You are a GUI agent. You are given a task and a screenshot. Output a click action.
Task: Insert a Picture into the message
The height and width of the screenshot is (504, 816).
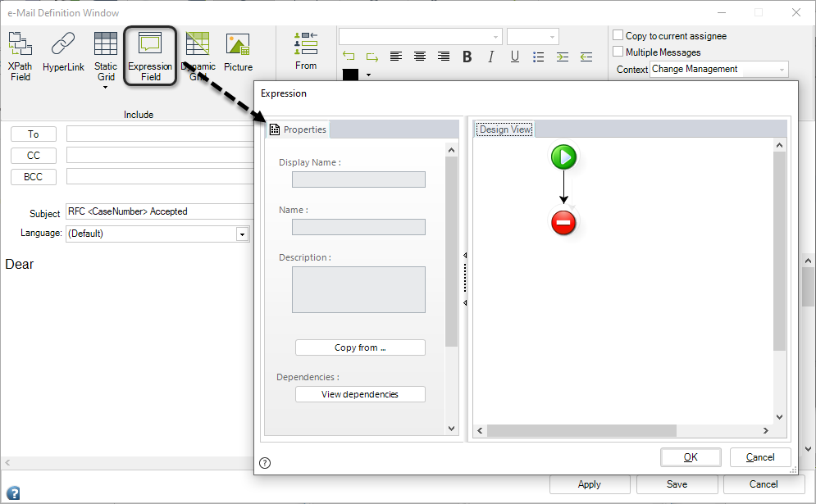[x=238, y=52]
